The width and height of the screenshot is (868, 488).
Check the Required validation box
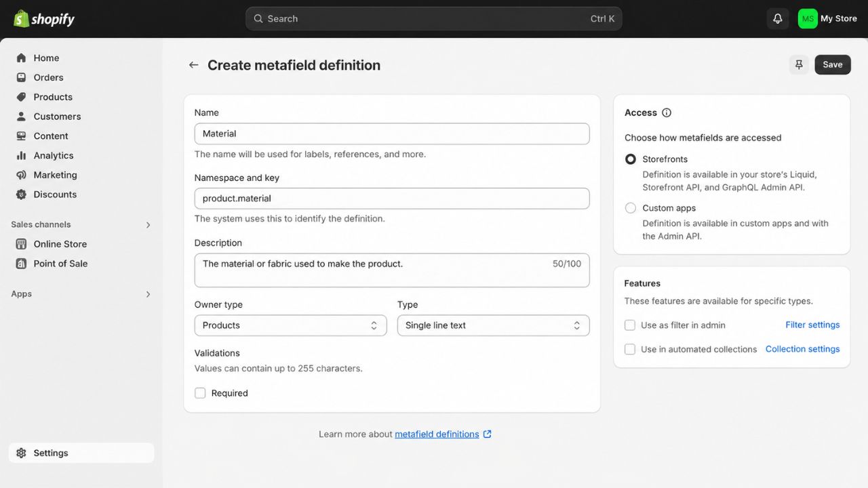click(200, 393)
